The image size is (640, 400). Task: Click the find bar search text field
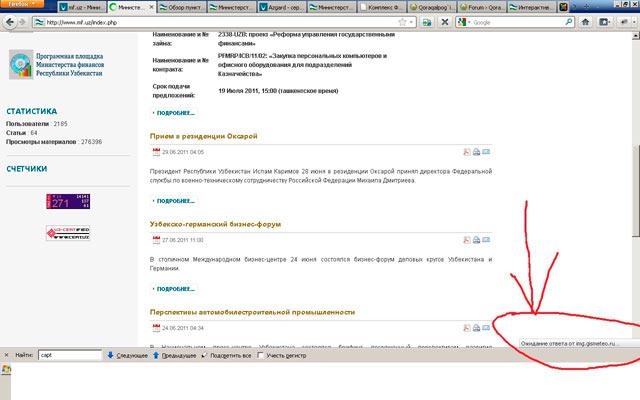[x=68, y=355]
